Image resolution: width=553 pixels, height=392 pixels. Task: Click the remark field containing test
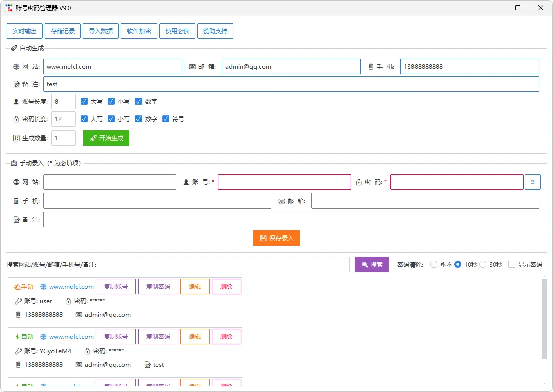(292, 84)
